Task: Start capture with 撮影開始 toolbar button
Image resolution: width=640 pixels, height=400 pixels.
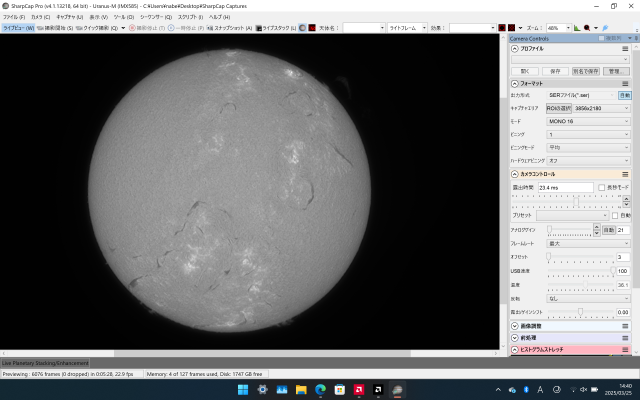Action: 56,28
